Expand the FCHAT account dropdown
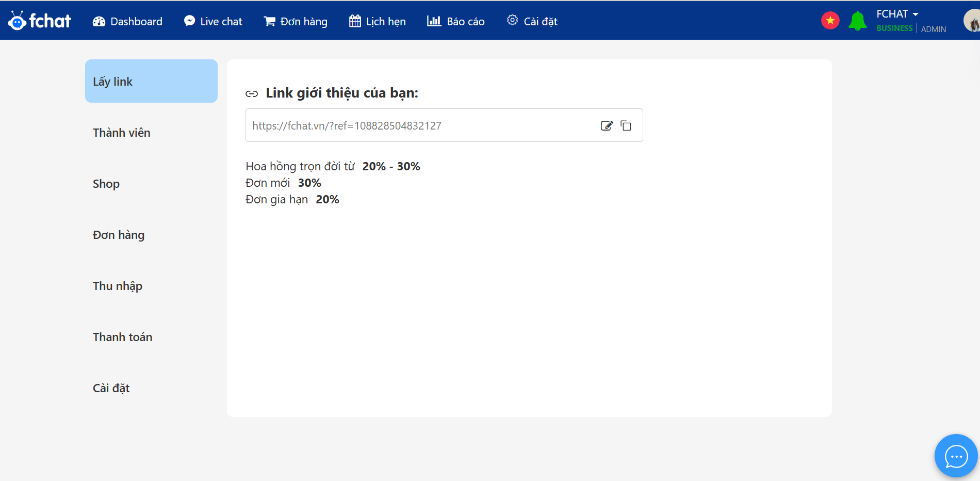This screenshot has width=980, height=481. pyautogui.click(x=897, y=14)
